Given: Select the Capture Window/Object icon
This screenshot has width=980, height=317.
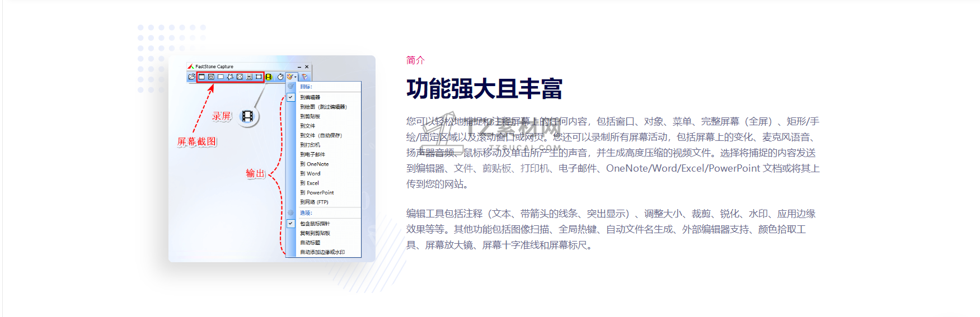Looking at the screenshot, I should (x=211, y=77).
